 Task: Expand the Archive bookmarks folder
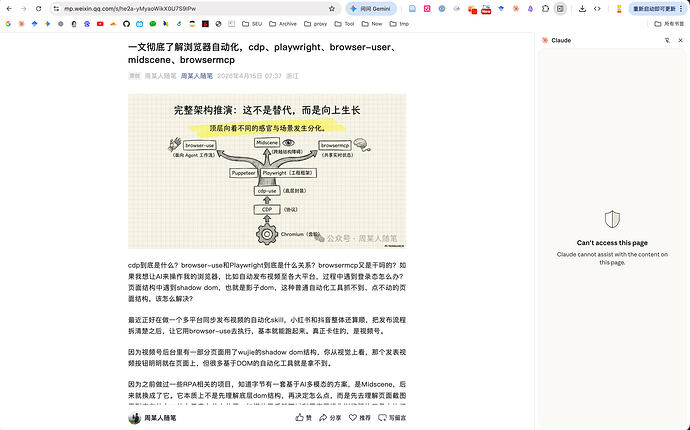[x=283, y=24]
